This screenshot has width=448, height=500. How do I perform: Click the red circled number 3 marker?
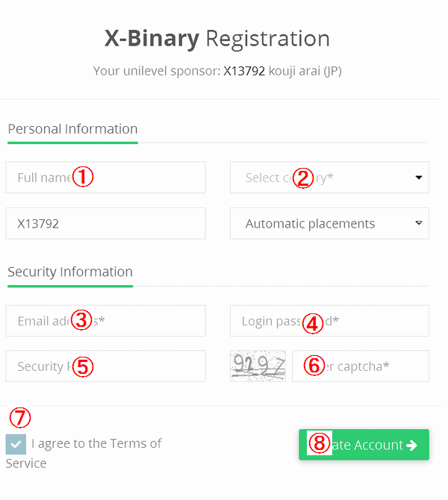(82, 321)
